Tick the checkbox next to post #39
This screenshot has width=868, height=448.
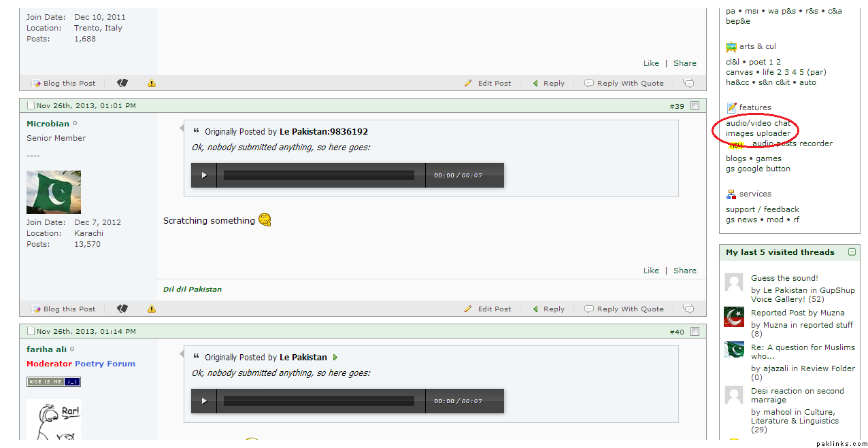[695, 106]
